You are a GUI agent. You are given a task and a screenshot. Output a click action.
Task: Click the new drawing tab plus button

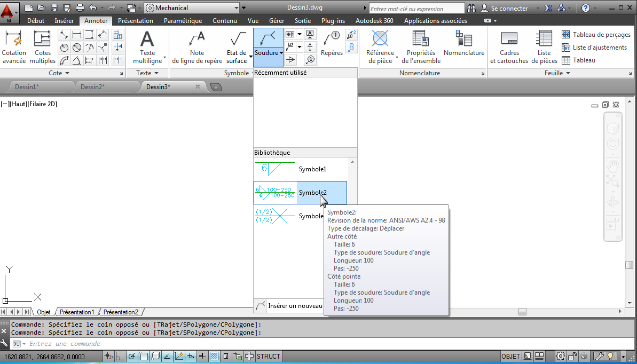(x=216, y=87)
